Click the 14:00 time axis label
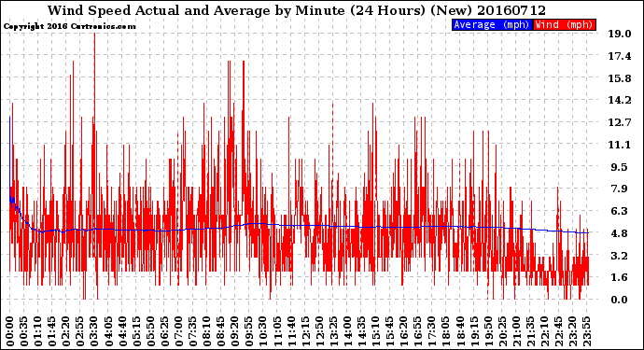644x350 pixels. coord(347,331)
